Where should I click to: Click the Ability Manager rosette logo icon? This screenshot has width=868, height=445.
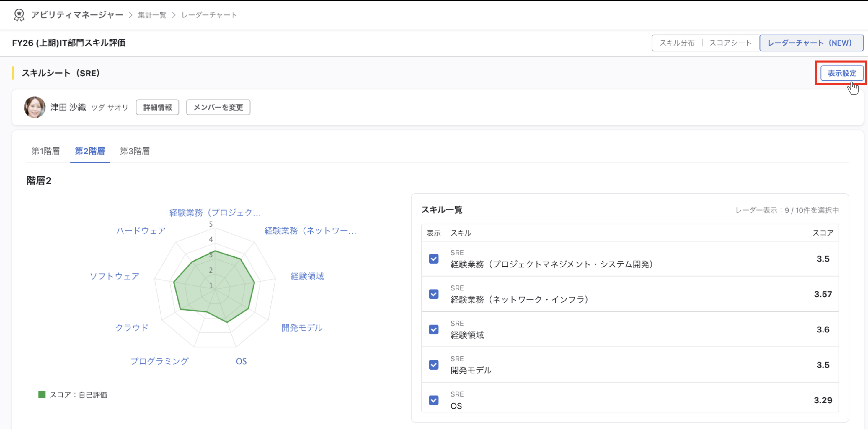tap(19, 15)
